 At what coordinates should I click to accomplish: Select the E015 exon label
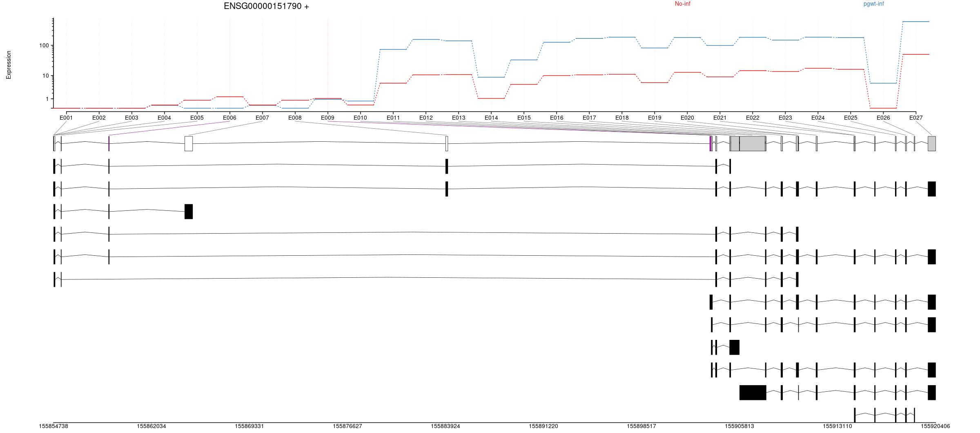pyautogui.click(x=524, y=118)
